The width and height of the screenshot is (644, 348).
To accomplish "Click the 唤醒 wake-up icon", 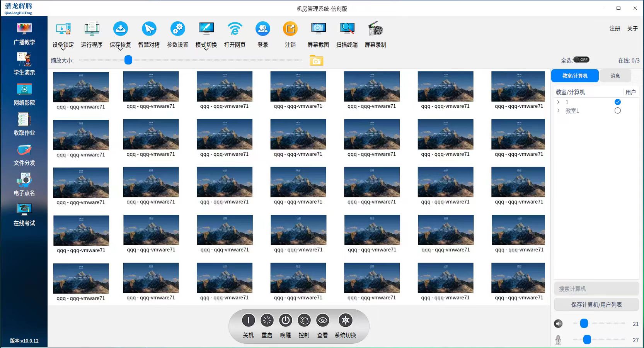I will click(286, 321).
